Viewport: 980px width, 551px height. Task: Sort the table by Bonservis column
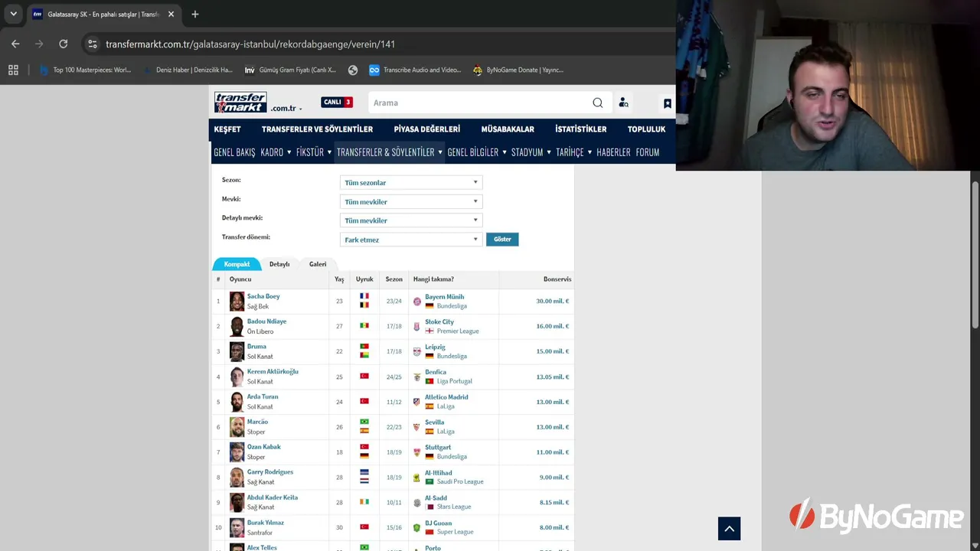point(557,279)
